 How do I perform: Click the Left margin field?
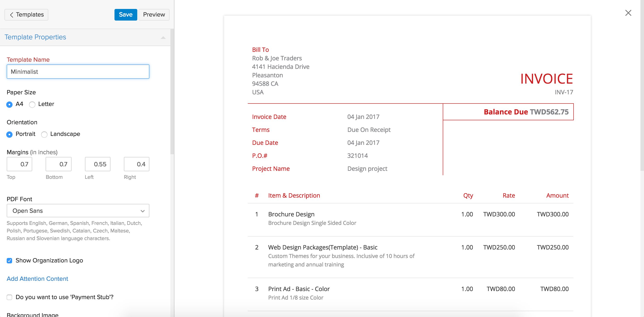click(97, 164)
